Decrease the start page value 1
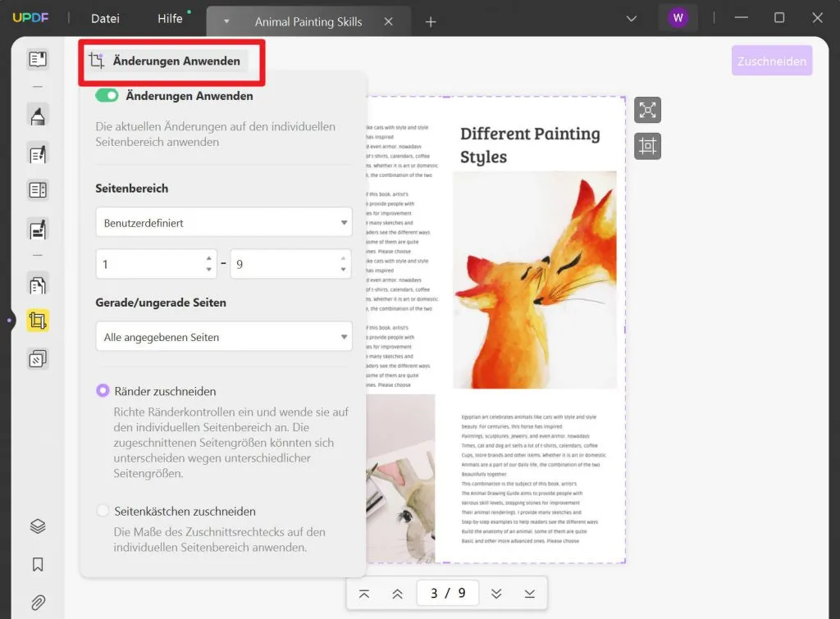The image size is (840, 619). point(208,270)
